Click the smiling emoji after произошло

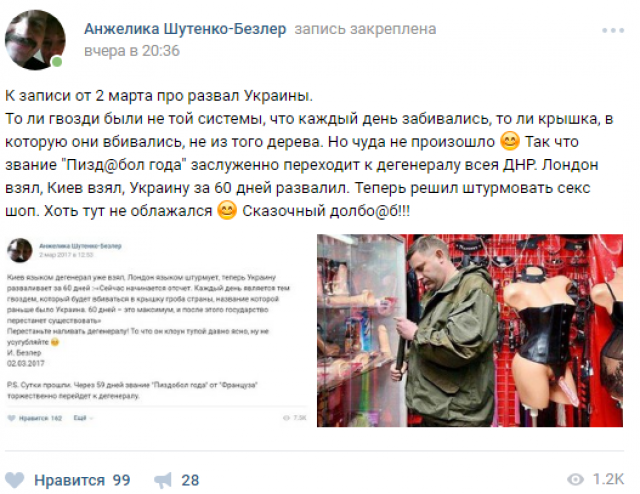510,141
